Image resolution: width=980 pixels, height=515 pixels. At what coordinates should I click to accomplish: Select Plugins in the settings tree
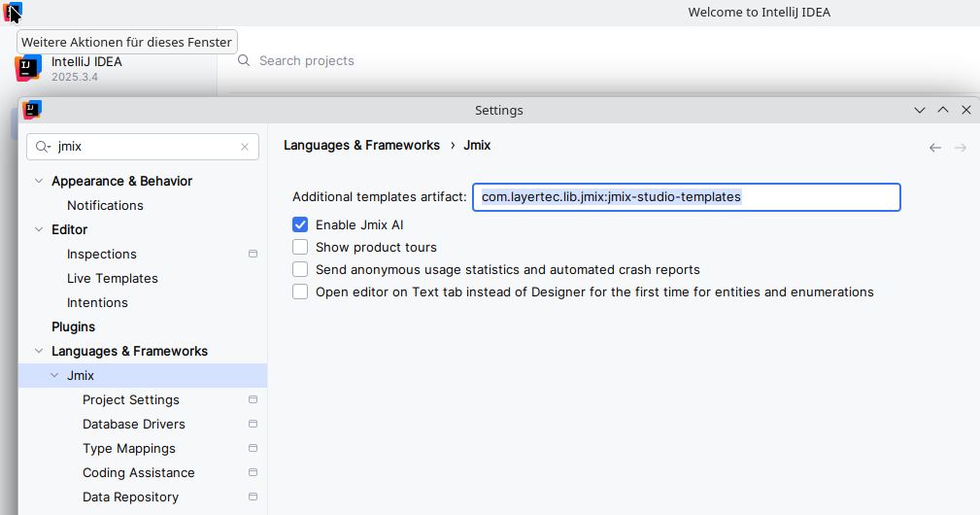point(73,327)
